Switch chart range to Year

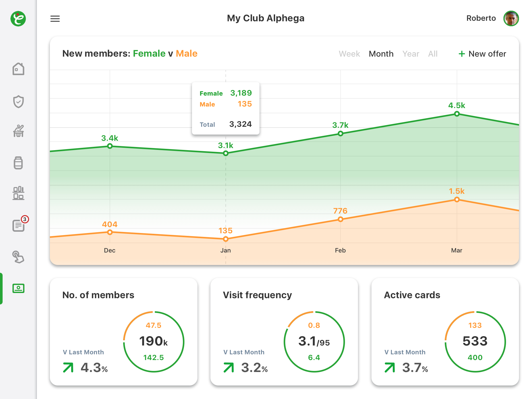click(x=411, y=54)
